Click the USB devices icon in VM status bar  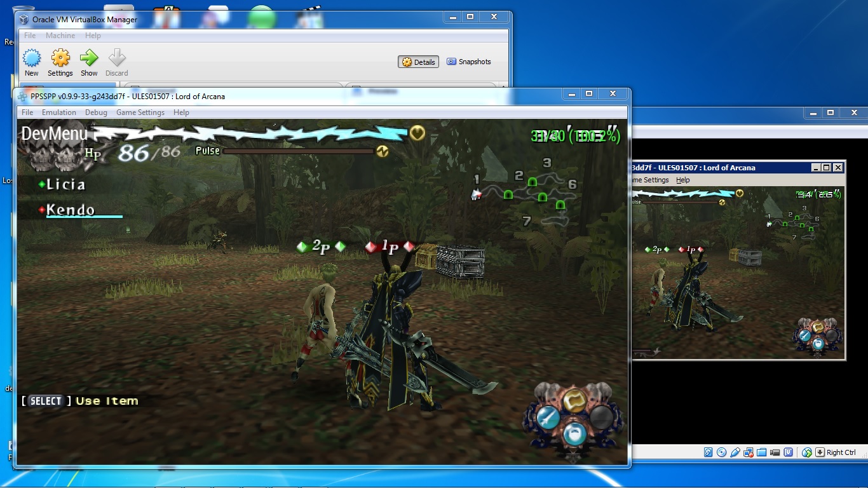pos(735,452)
